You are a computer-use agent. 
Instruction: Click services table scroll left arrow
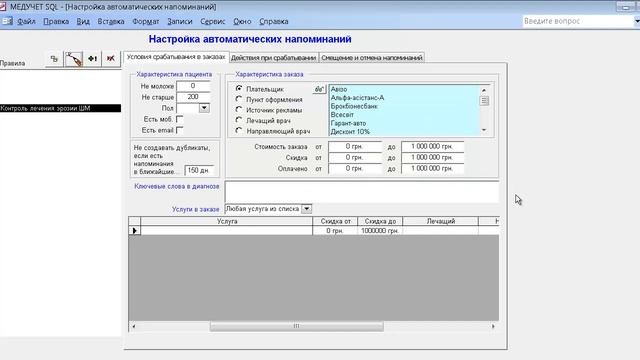point(134,326)
